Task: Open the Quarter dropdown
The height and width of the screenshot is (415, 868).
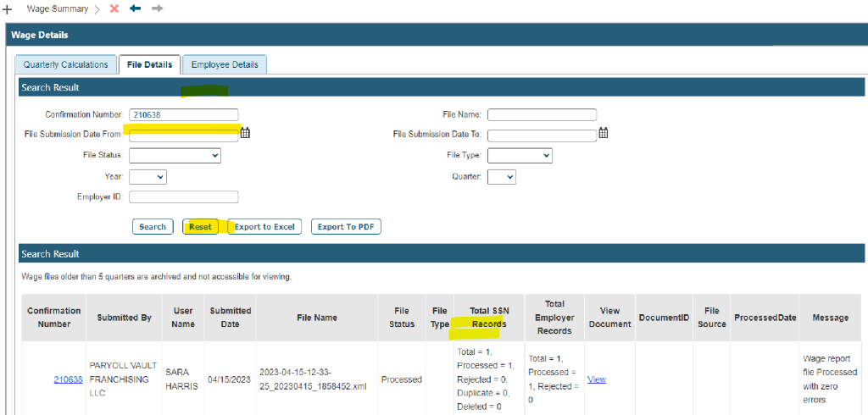Action: click(x=502, y=177)
